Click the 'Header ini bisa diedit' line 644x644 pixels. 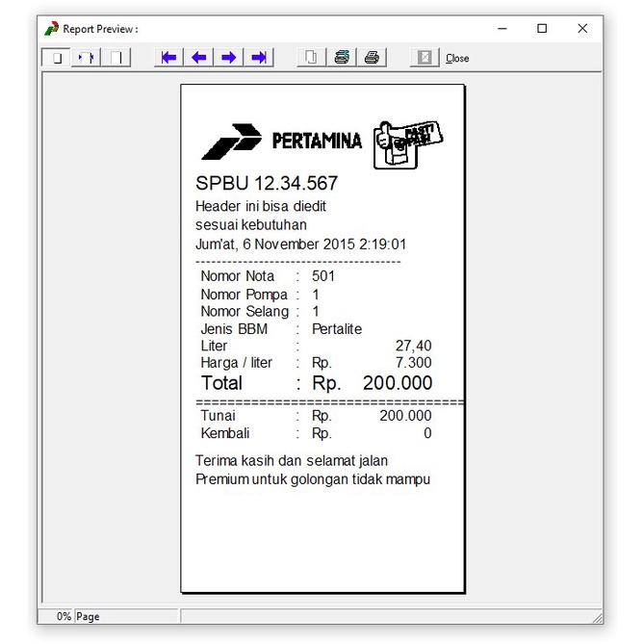(x=261, y=206)
